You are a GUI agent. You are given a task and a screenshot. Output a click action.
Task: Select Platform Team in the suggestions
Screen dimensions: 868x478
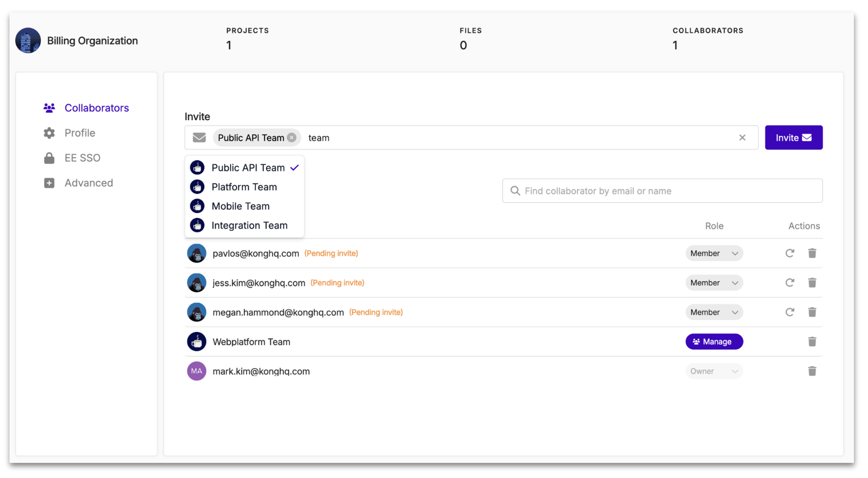coord(244,187)
